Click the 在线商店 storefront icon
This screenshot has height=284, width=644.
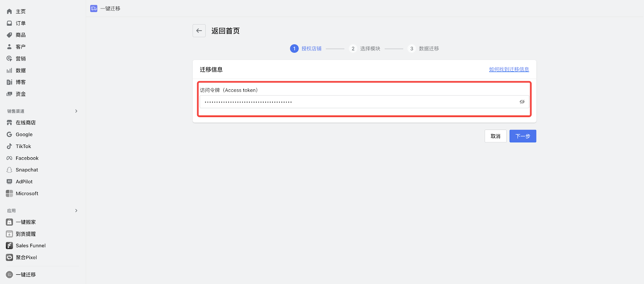9,123
